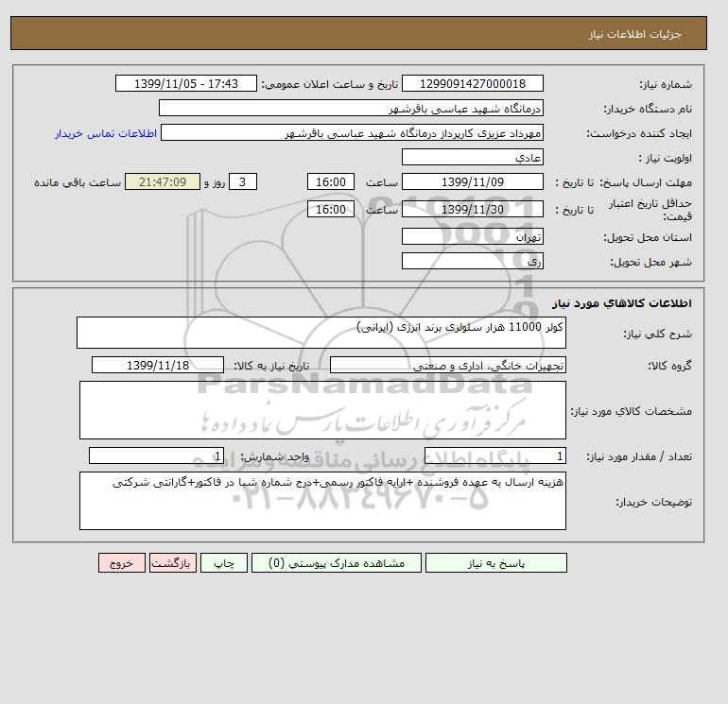The height and width of the screenshot is (704, 728).
Task: Click the 'چاپ' print button
Action: click(x=224, y=563)
